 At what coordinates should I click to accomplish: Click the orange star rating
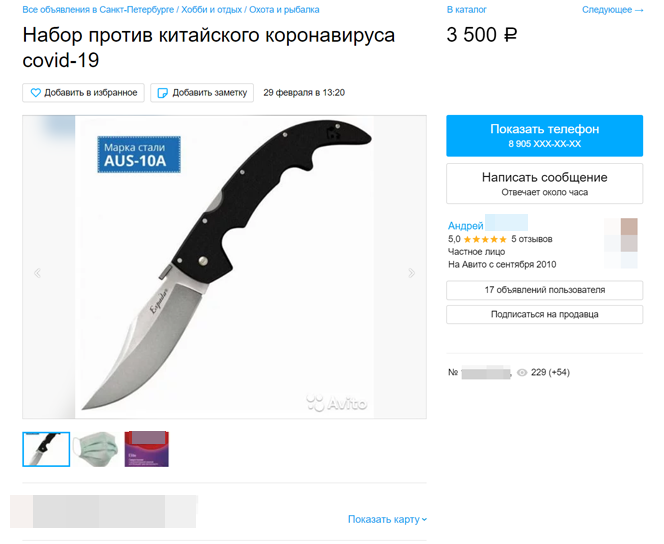click(485, 240)
